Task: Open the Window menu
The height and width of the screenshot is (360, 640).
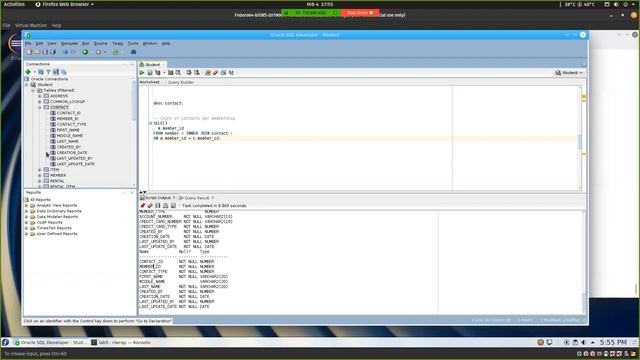Action: [x=150, y=43]
